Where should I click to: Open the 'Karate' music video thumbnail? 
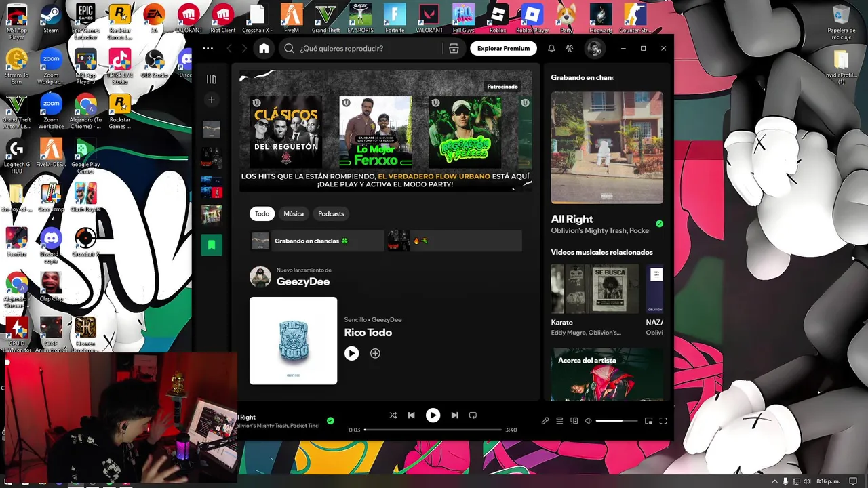595,289
